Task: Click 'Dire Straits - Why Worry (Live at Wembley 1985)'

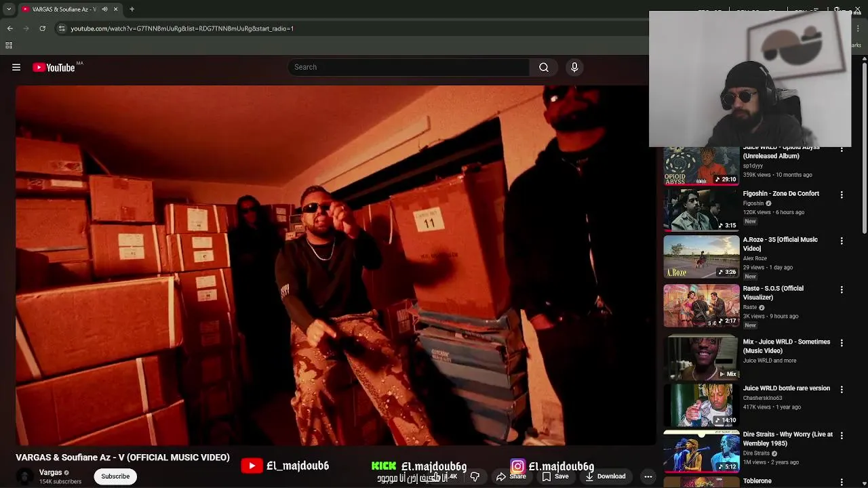Action: (787, 439)
